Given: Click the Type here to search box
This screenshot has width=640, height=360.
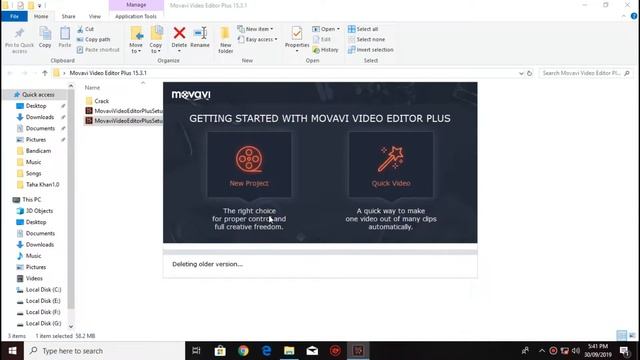Looking at the screenshot, I should [x=104, y=351].
